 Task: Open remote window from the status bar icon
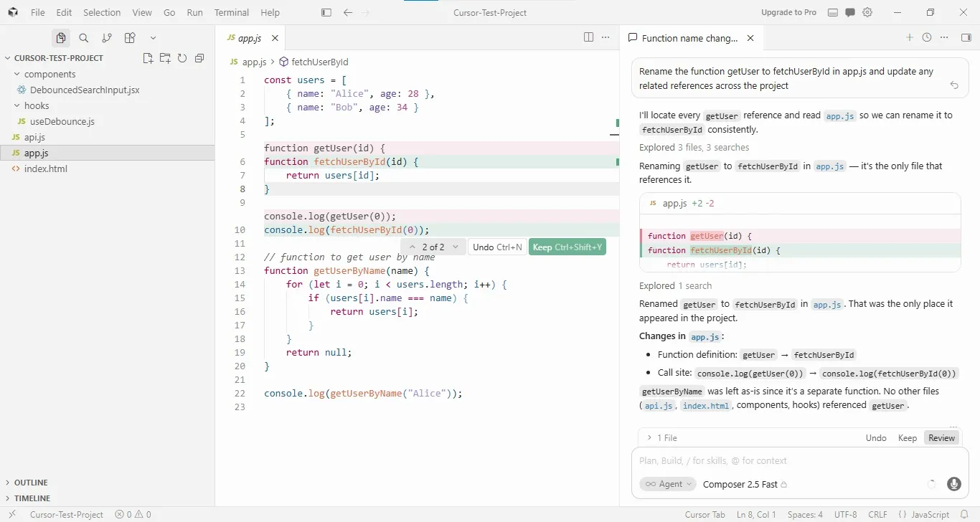coord(12,515)
